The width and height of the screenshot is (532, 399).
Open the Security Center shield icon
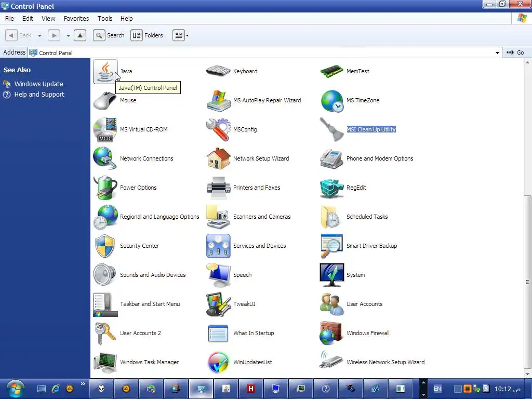(x=105, y=246)
